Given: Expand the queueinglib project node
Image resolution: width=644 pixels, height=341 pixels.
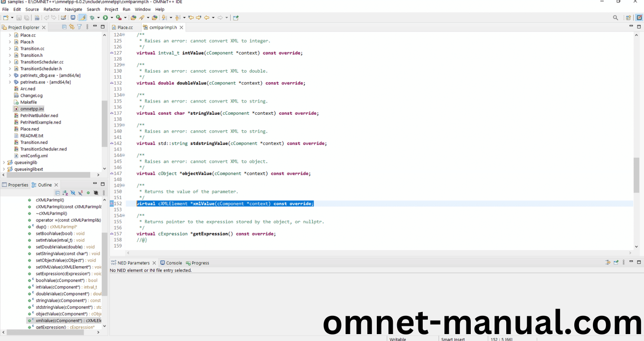Looking at the screenshot, I should tap(4, 162).
